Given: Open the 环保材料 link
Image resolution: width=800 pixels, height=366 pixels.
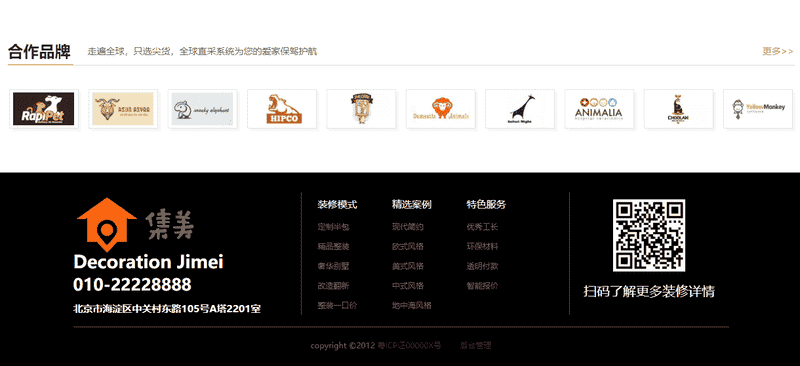Looking at the screenshot, I should click(482, 247).
